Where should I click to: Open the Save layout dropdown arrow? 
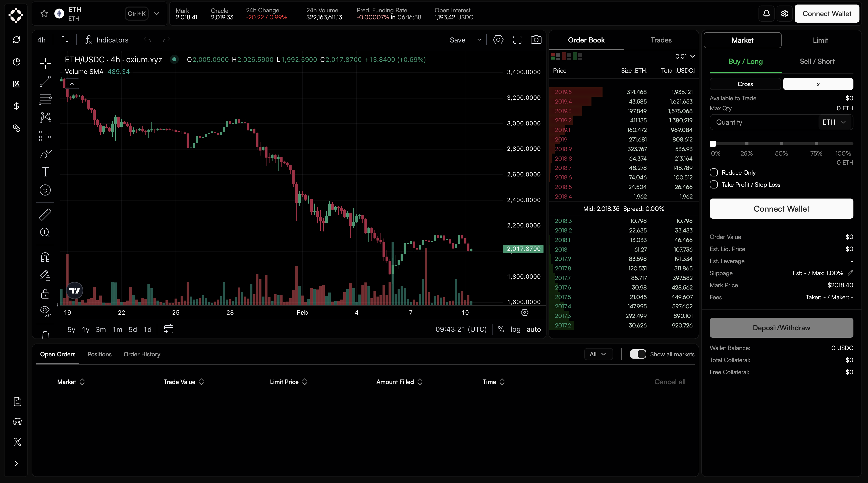pos(479,40)
